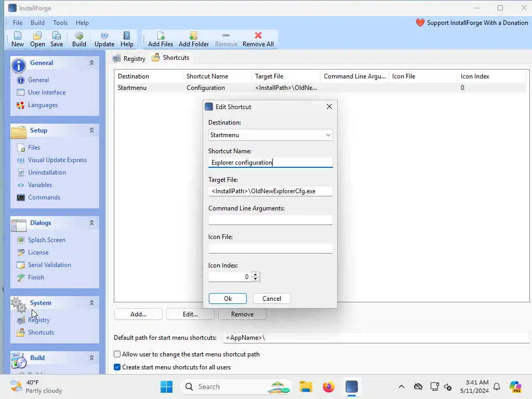Click the taskbar Search box
The height and width of the screenshot is (399, 532).
coord(236,387)
